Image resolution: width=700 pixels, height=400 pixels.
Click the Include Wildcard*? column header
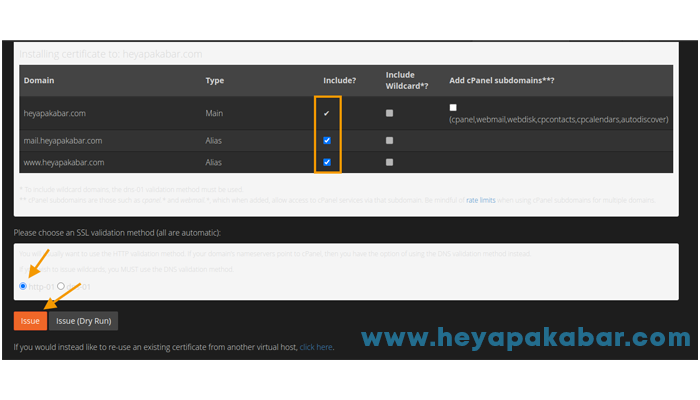[407, 80]
